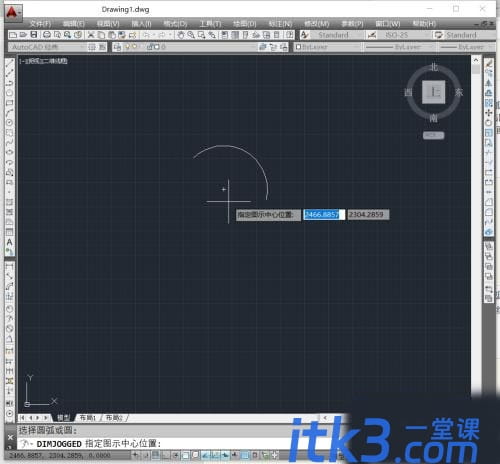Screen dimensions: 500x464
Task: Click the Zoom realtime magnifier icon
Action: [191, 35]
